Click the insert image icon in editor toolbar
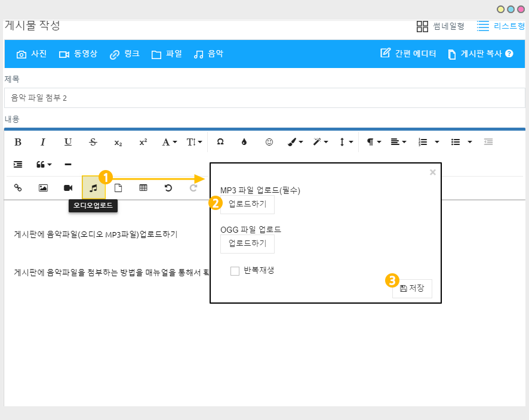Image resolution: width=529 pixels, height=420 pixels. [43, 187]
